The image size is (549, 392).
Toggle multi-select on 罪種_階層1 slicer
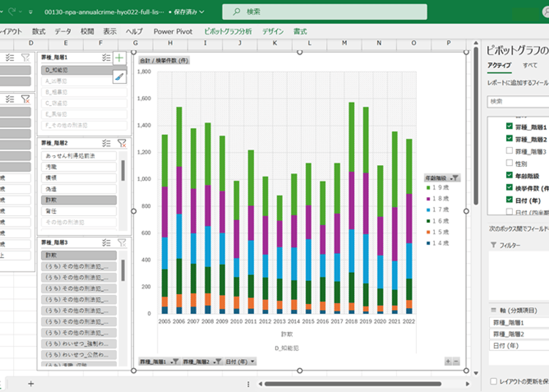[106, 58]
